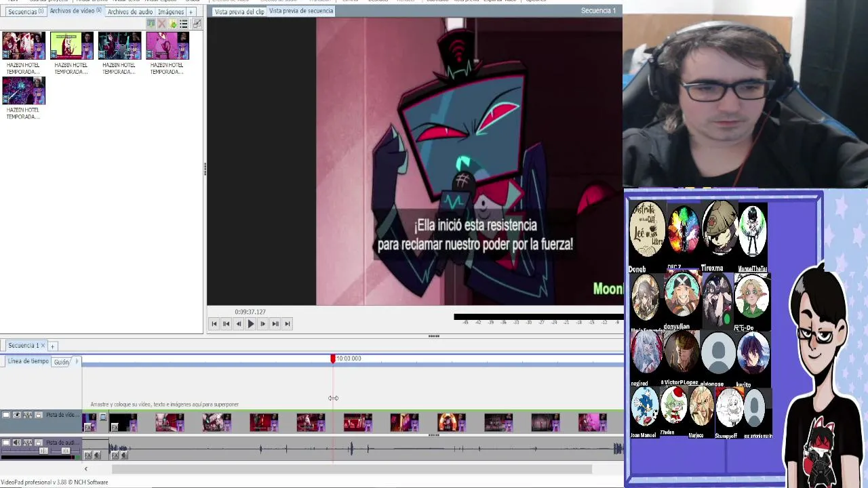
Task: Click audio track volume slider handle
Action: 43,451
